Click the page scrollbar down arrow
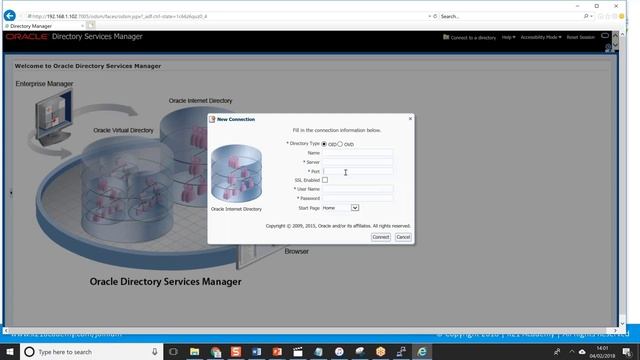 (622, 324)
